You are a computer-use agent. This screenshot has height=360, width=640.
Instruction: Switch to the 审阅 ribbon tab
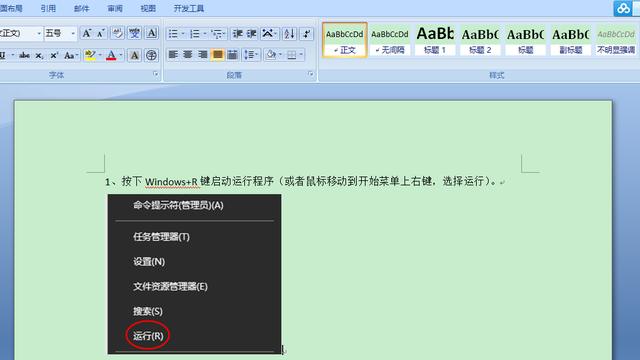[115, 8]
